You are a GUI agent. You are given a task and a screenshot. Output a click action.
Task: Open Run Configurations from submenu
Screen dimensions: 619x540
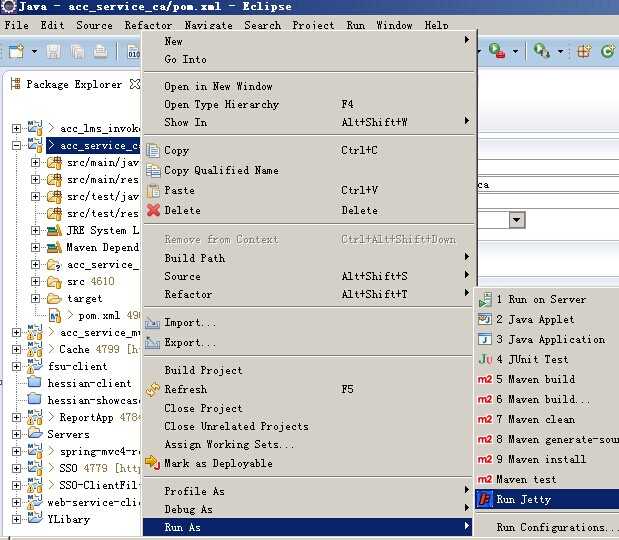pos(548,527)
